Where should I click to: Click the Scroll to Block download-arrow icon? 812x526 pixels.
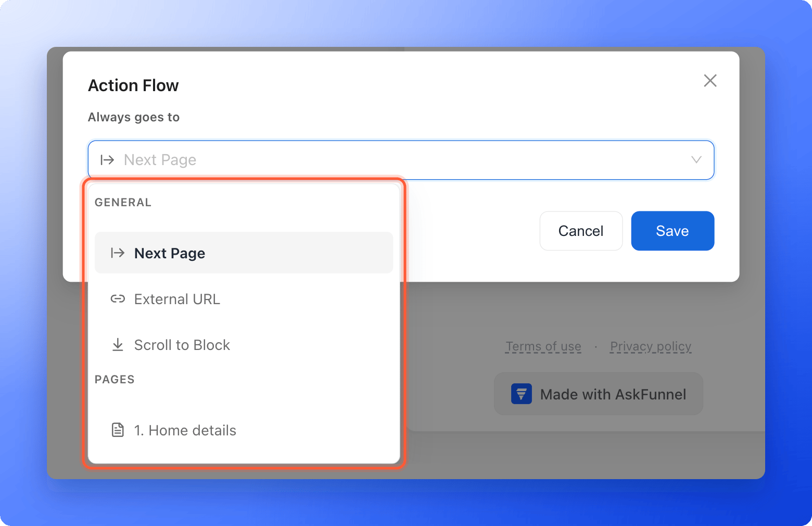118,345
